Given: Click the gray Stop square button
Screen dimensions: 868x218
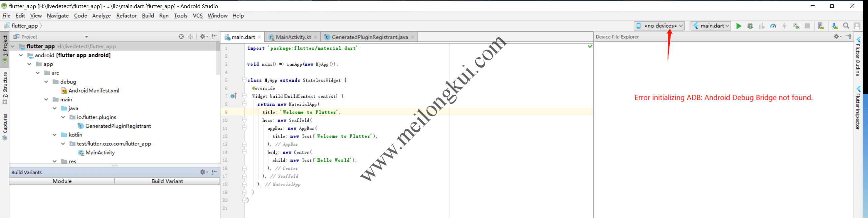Looking at the screenshot, I should (x=807, y=26).
